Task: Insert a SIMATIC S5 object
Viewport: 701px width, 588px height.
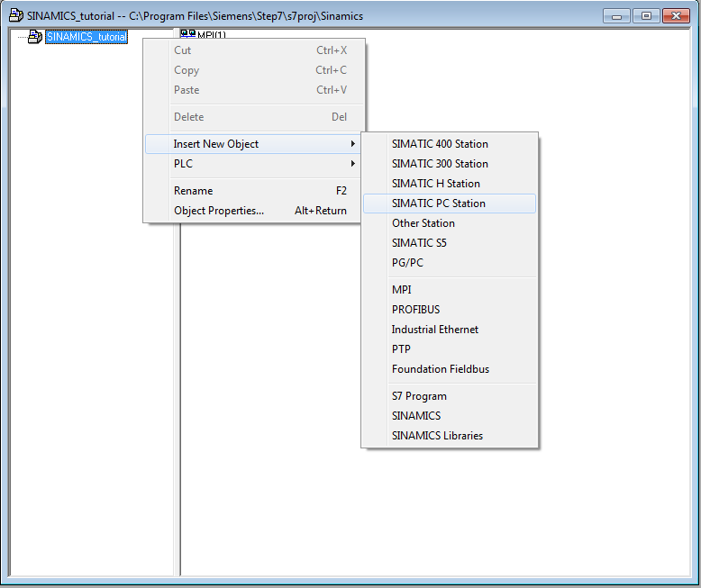Action: click(450, 243)
